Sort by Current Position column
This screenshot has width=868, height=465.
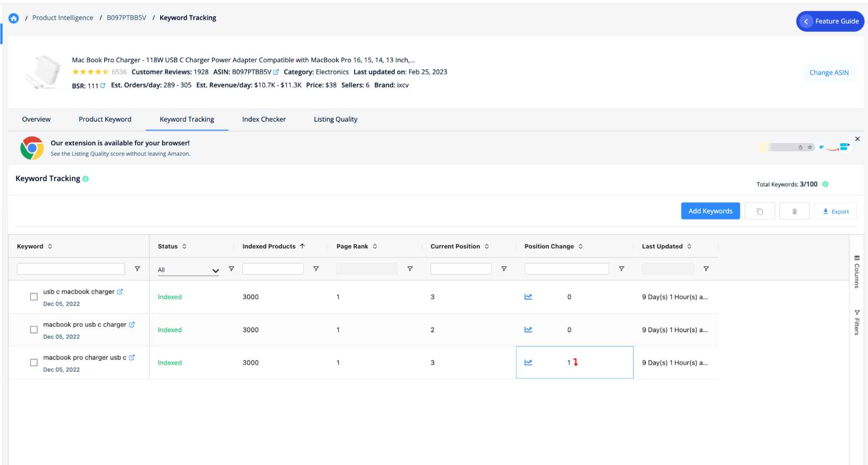click(x=487, y=247)
